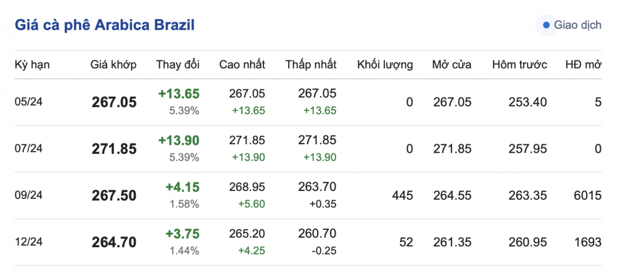The image size is (644, 276).
Task: Click the Mở cửa column header
Action: 451,65
